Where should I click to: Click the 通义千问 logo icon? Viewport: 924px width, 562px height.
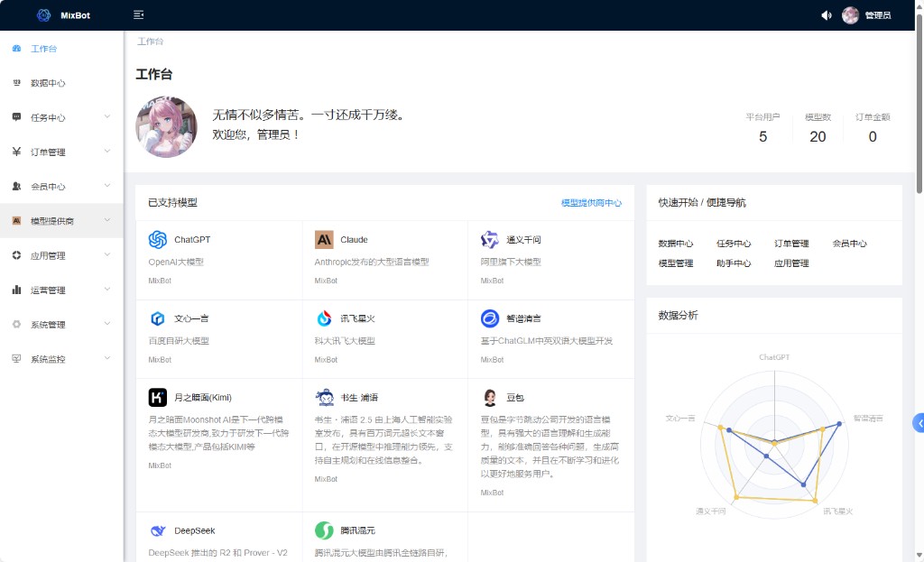(x=490, y=240)
